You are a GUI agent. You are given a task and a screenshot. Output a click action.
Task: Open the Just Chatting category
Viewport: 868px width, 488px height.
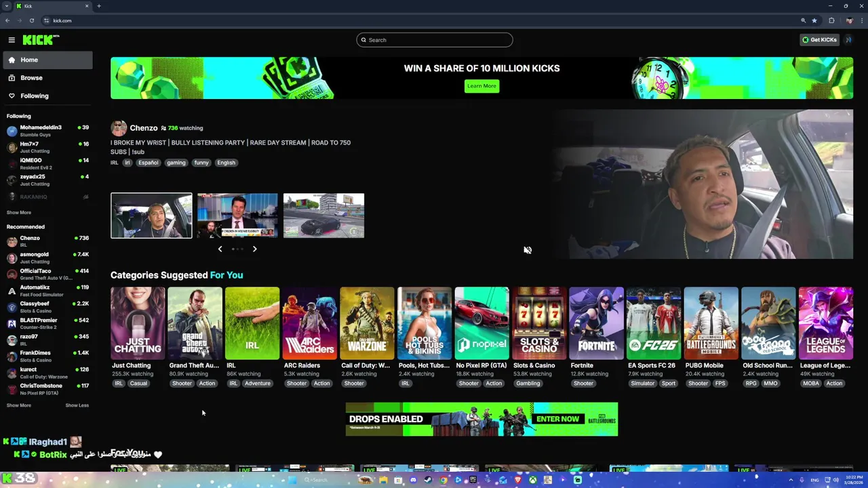[x=138, y=323]
